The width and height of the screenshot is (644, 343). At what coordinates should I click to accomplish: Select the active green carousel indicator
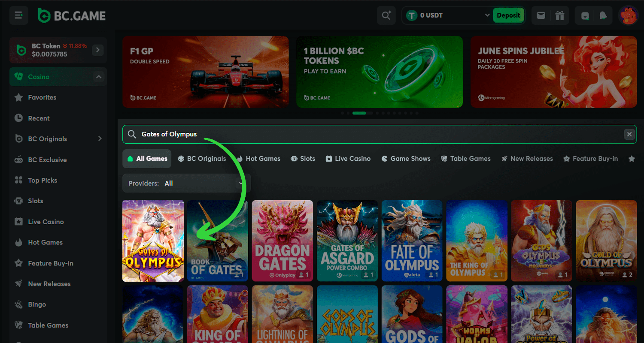tap(359, 113)
